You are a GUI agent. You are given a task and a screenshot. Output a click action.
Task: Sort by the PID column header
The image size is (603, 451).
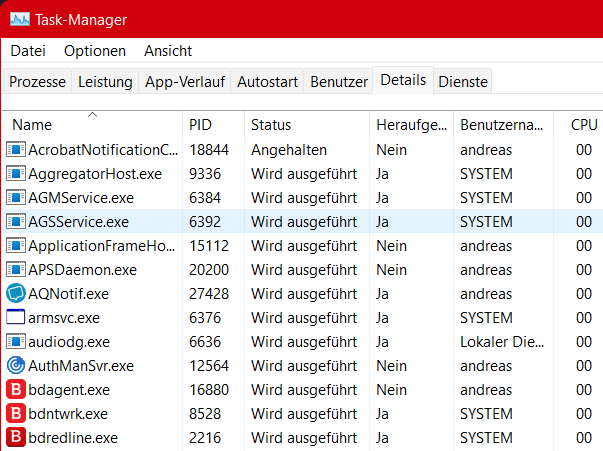point(200,125)
